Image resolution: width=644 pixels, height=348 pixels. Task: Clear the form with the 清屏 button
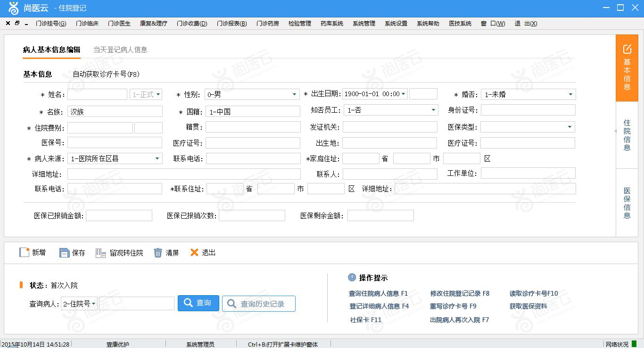pyautogui.click(x=166, y=253)
